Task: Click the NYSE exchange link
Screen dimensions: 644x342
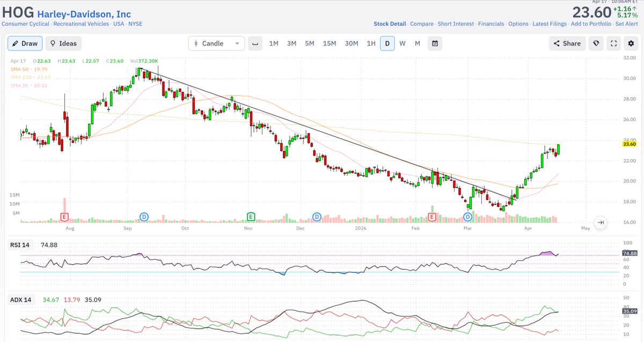Action: (135, 24)
